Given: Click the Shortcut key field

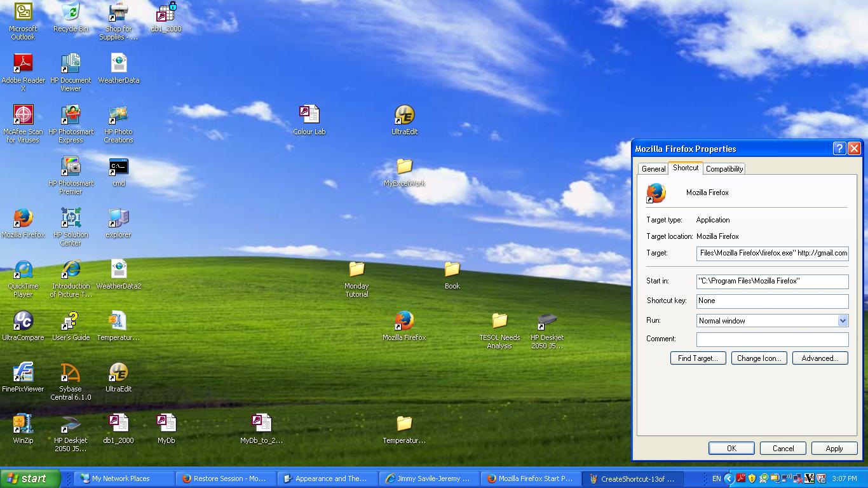Looking at the screenshot, I should 772,301.
